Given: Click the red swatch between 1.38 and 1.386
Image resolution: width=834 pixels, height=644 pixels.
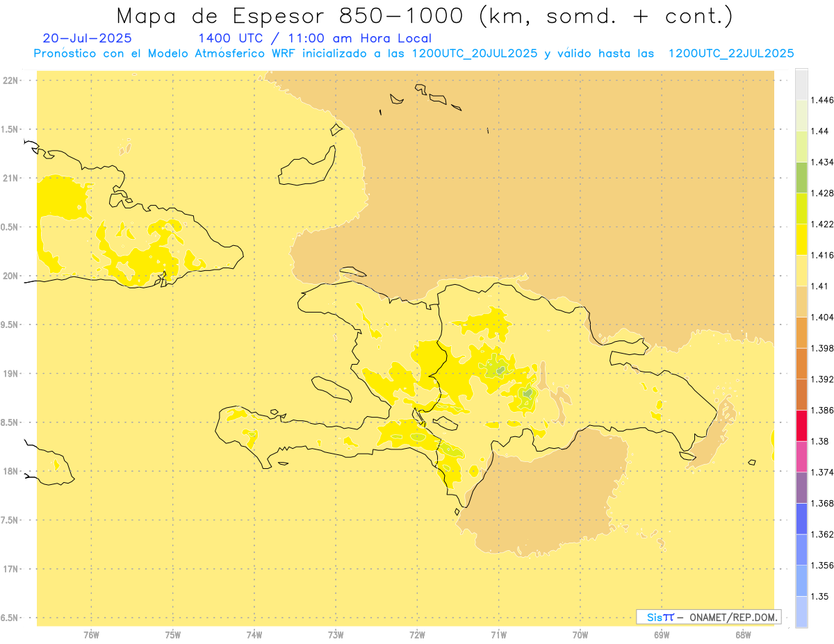Looking at the screenshot, I should [801, 425].
